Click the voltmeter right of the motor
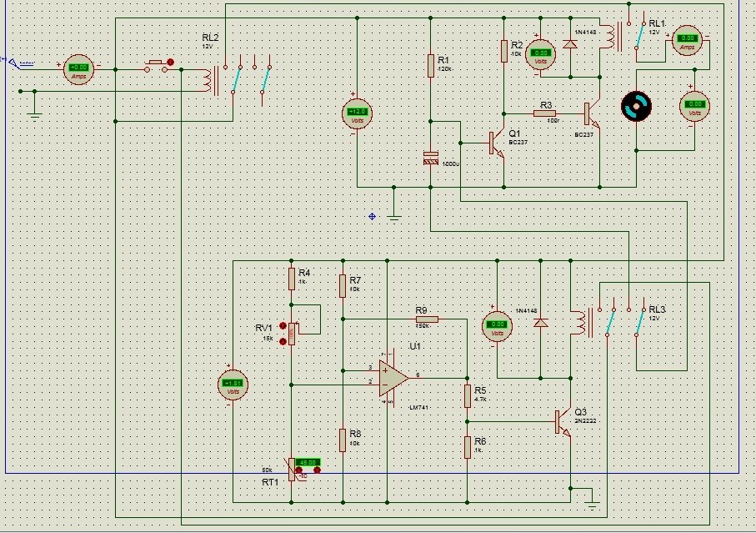The height and width of the screenshot is (533, 756). click(x=695, y=106)
